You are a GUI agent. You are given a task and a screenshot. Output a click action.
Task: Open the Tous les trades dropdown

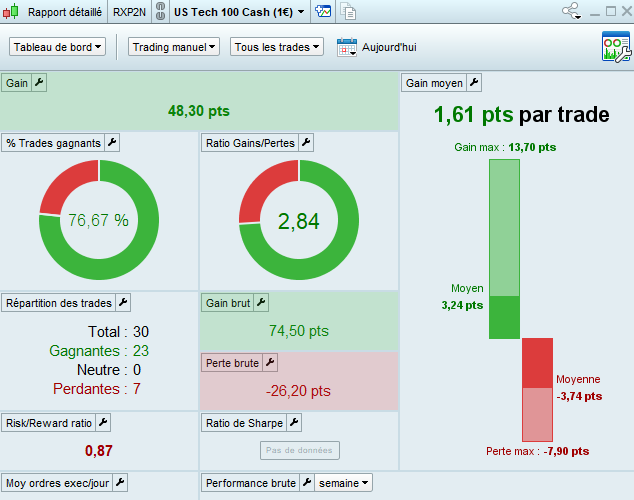pyautogui.click(x=277, y=47)
